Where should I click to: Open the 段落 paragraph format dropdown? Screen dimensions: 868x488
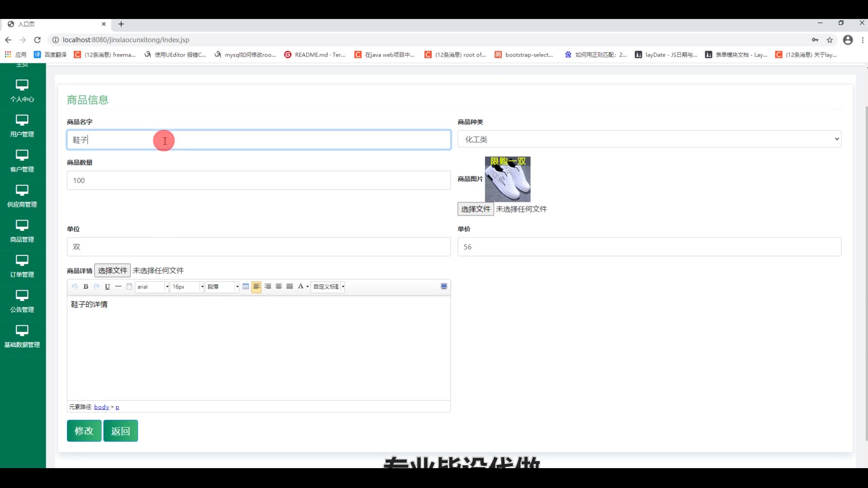pyautogui.click(x=237, y=287)
